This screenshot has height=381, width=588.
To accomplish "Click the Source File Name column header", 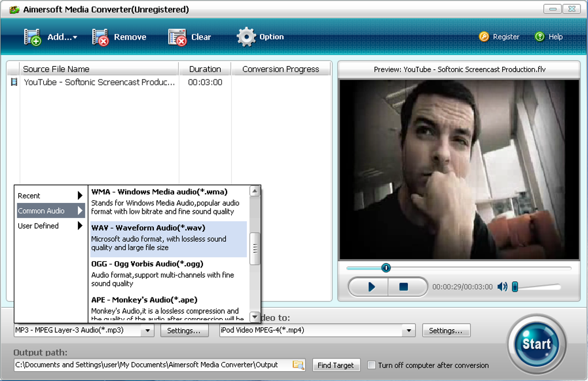I will point(99,69).
